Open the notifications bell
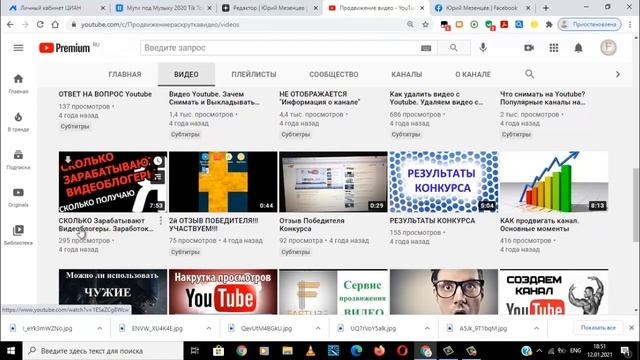The height and width of the screenshot is (360, 640). coord(578,48)
